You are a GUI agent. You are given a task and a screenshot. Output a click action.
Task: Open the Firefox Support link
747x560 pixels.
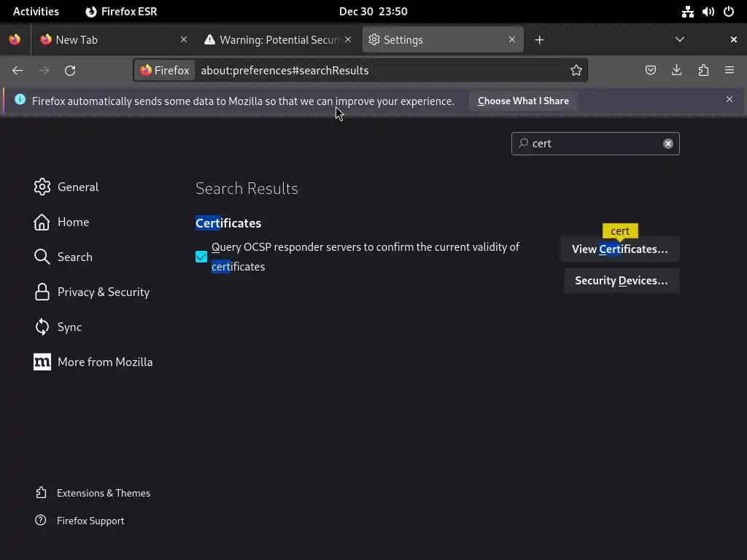(90, 521)
